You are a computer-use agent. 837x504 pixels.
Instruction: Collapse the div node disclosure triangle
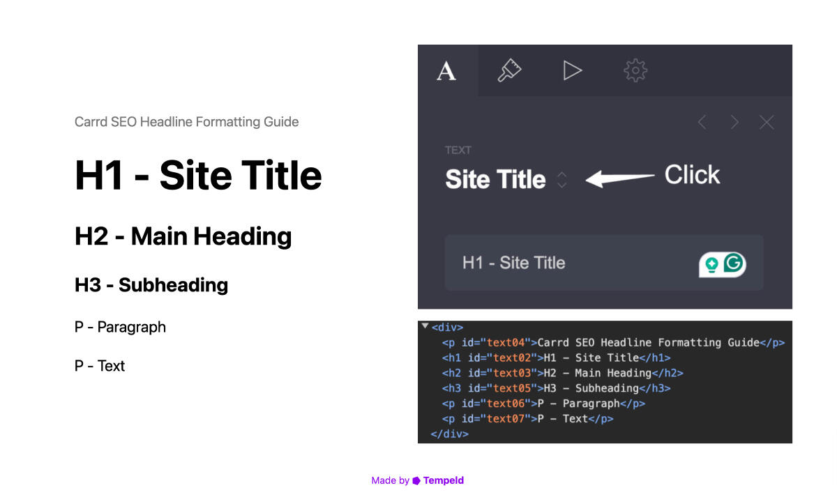click(426, 325)
